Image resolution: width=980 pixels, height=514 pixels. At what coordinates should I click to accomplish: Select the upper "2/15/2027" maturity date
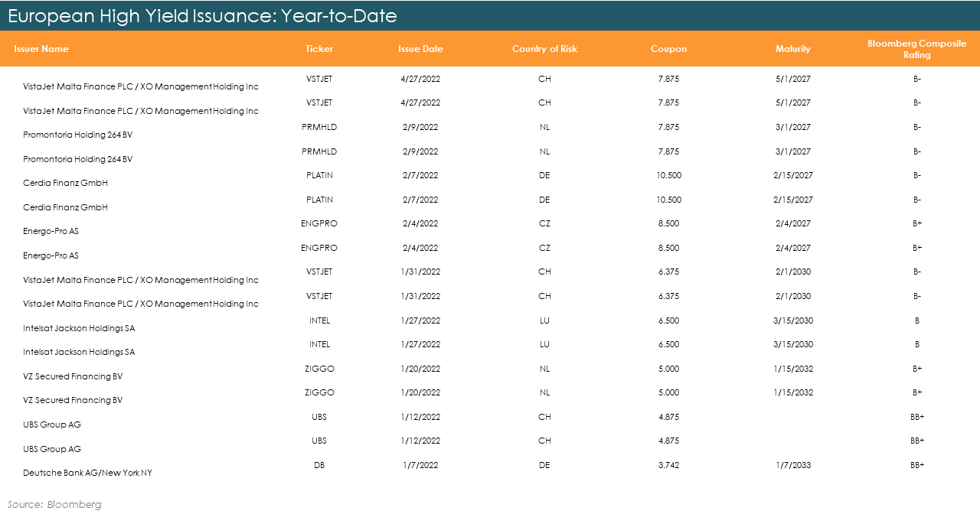792,175
